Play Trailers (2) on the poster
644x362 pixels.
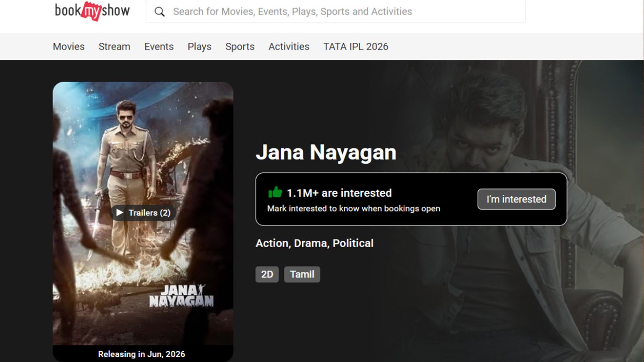coord(143,212)
